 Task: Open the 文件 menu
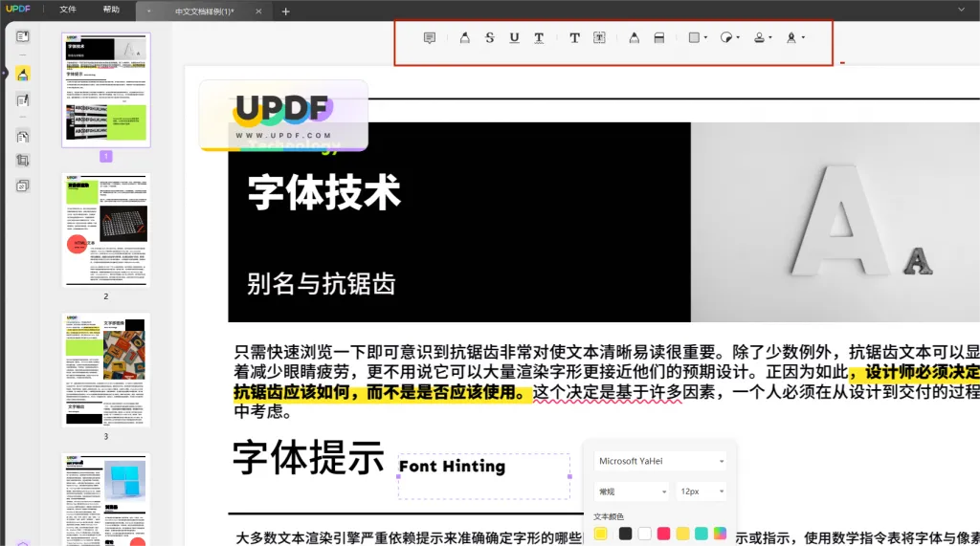(x=68, y=10)
